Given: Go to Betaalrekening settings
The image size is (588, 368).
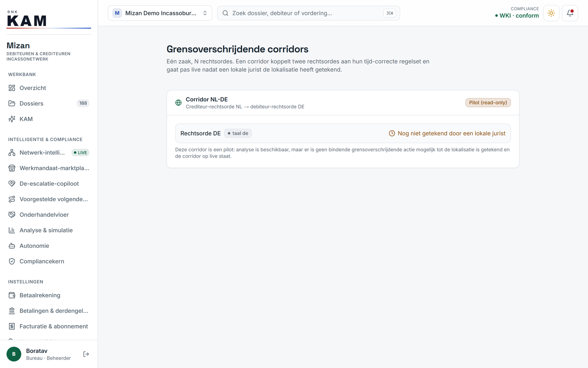Looking at the screenshot, I should pos(49,295).
